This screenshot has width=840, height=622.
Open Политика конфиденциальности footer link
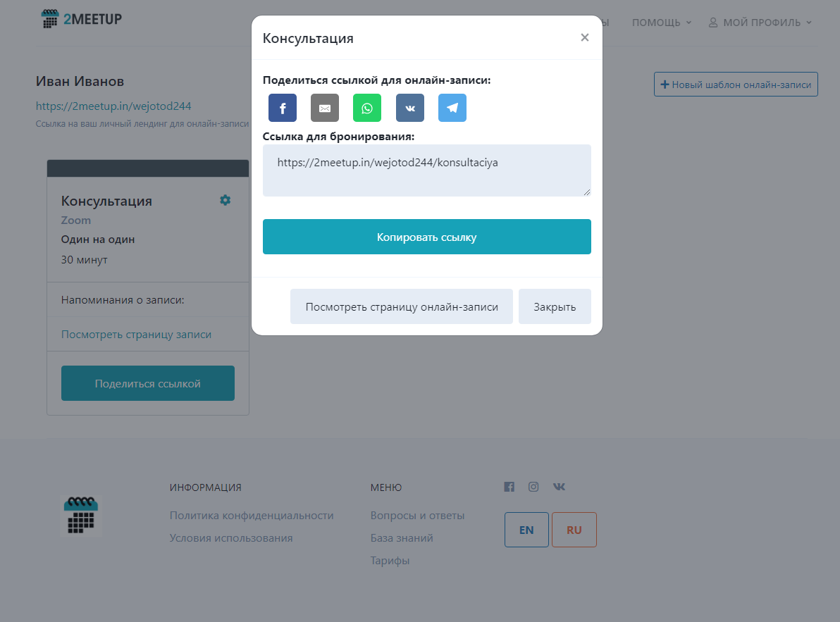(x=252, y=516)
